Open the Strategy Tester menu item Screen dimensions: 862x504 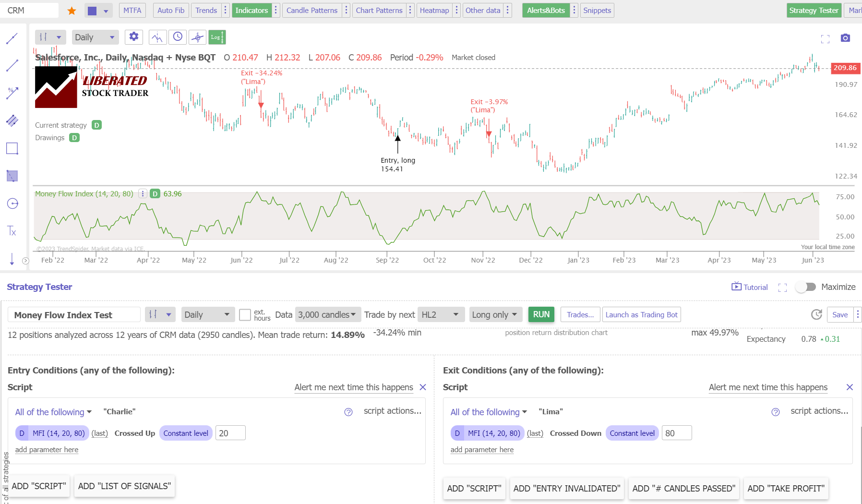click(814, 10)
